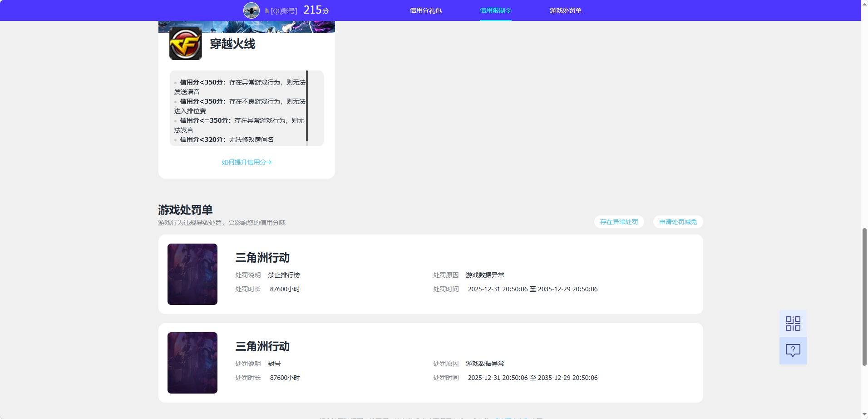Click the page vertical scrollbar thumb
This screenshot has height=419, width=868.
864,296
